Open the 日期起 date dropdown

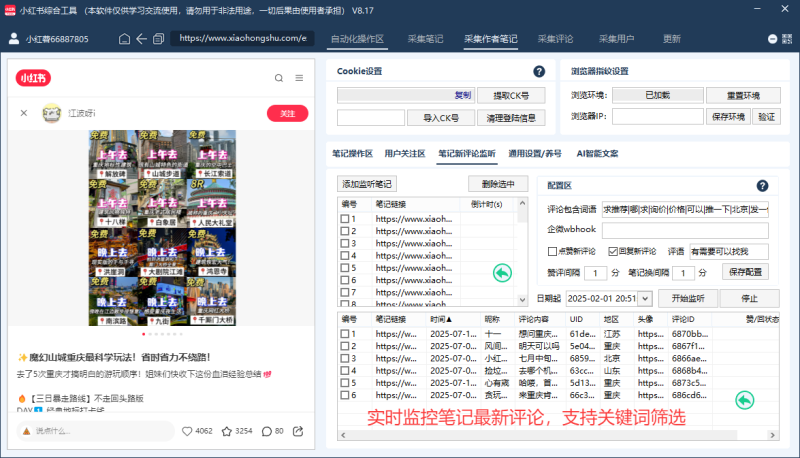click(x=645, y=298)
